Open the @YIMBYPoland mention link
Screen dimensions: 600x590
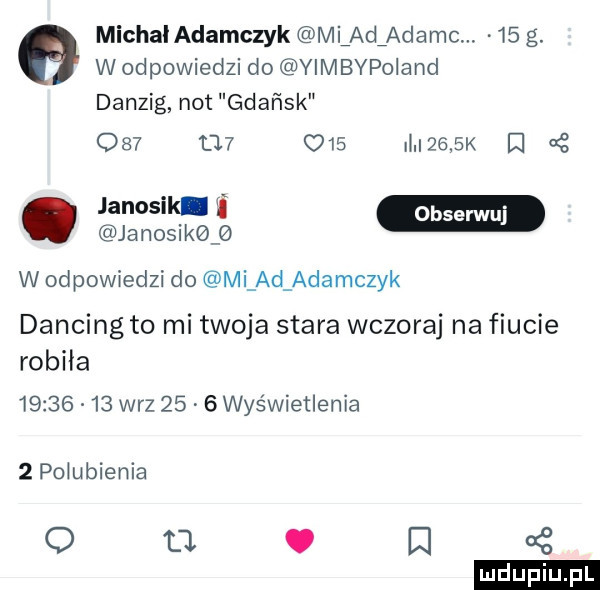coord(360,68)
